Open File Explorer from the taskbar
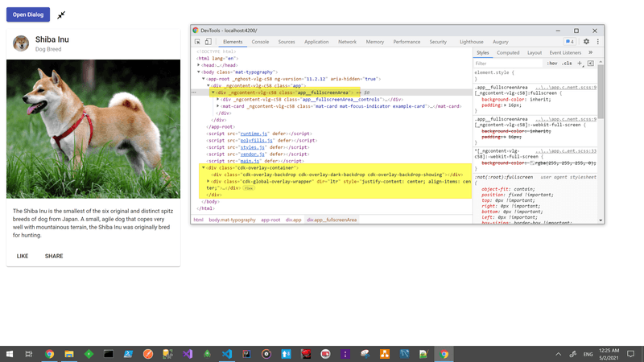 (69, 354)
